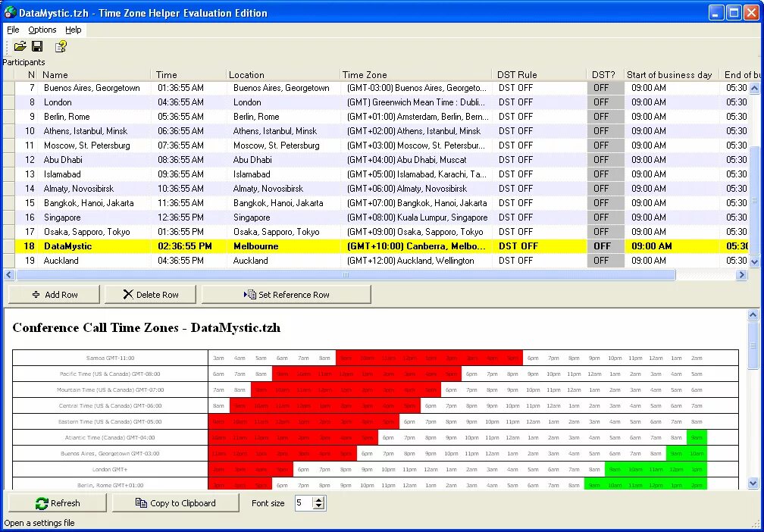Open a settings file with folder icon
Screen dimensions: 764x532
[x=20, y=46]
